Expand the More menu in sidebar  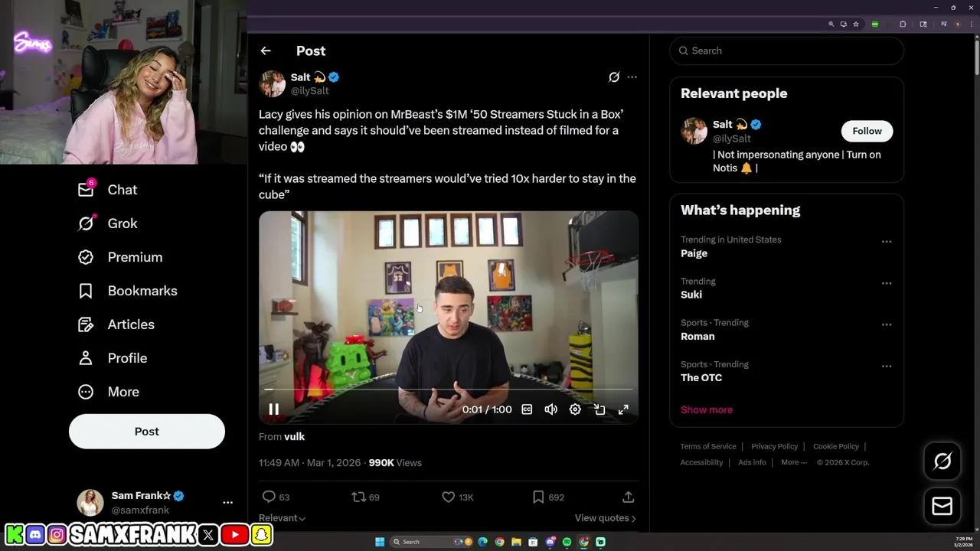point(109,392)
